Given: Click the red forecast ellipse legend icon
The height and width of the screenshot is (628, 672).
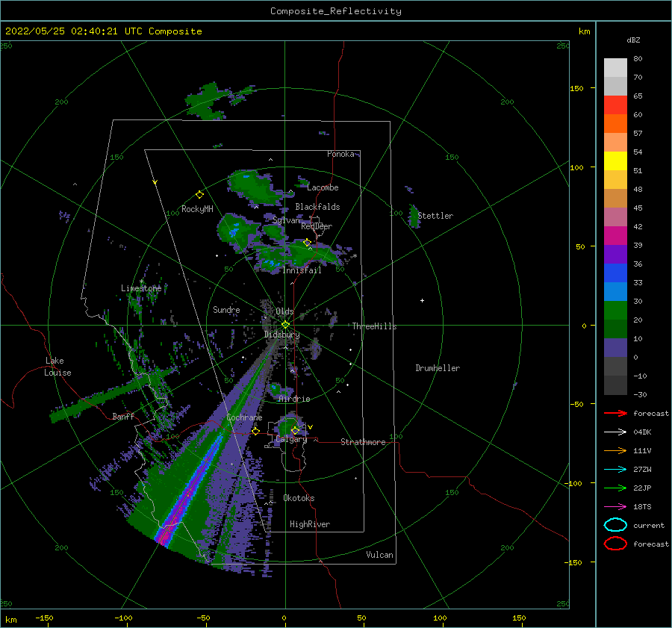Looking at the screenshot, I should 615,544.
